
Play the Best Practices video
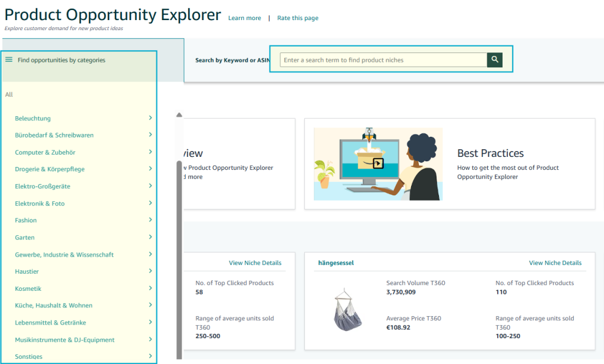377,163
